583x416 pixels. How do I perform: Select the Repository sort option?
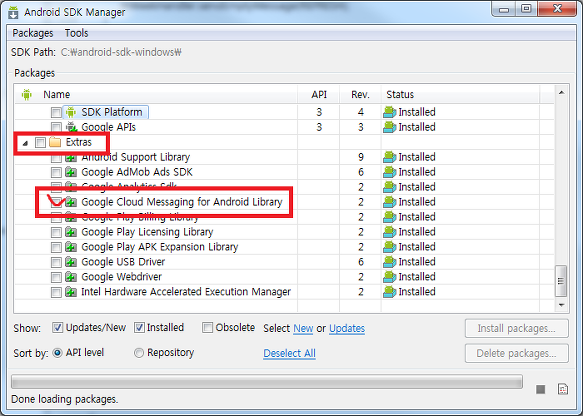(x=139, y=352)
